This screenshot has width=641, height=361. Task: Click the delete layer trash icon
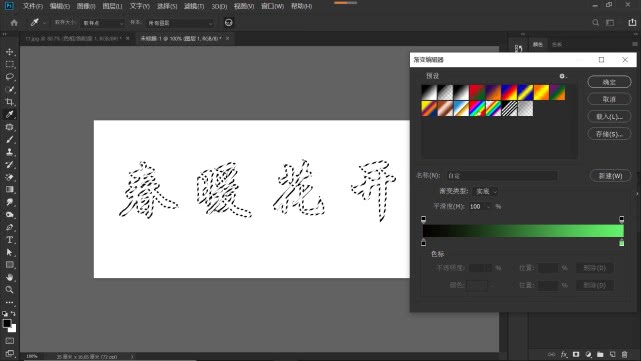point(625,354)
